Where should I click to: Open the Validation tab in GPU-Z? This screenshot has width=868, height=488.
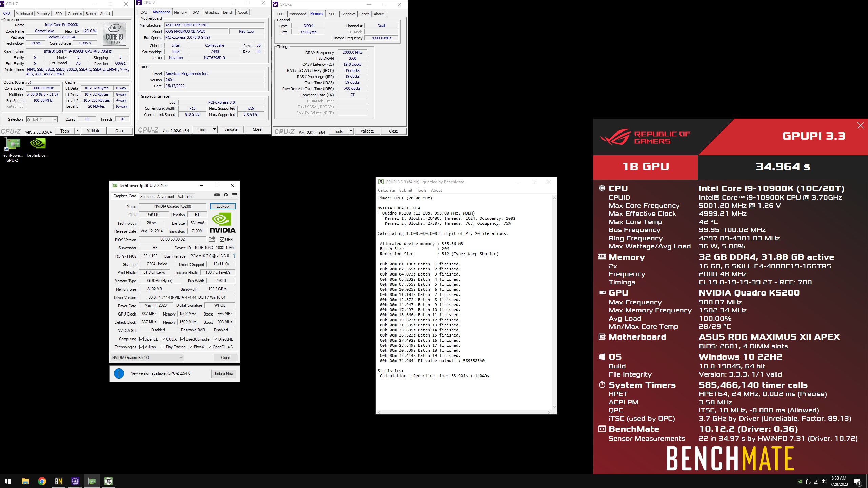186,196
